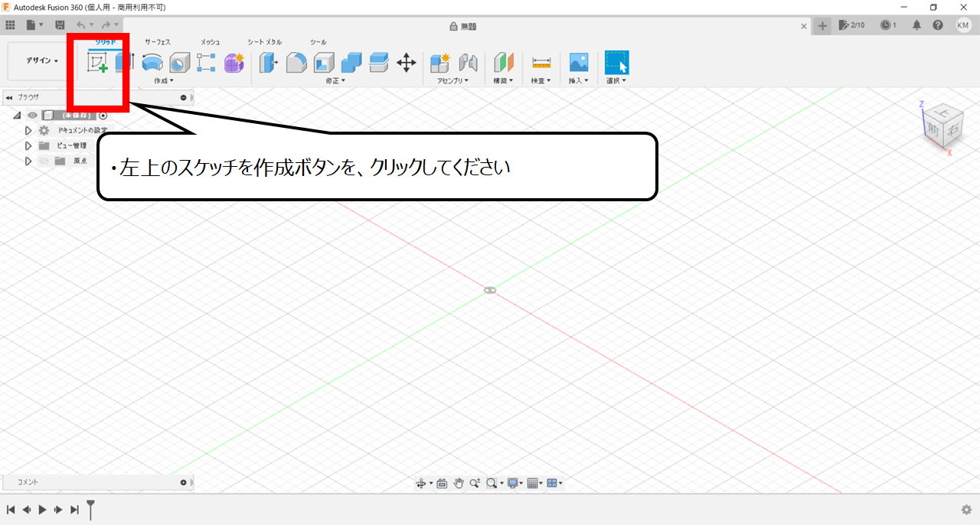Activate the root component radio button
This screenshot has width=980, height=525.
[x=103, y=116]
